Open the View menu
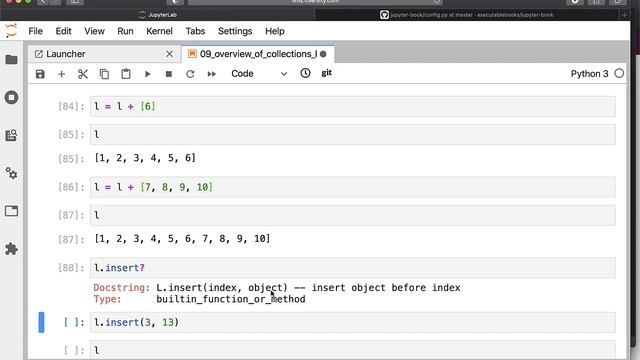 (x=94, y=31)
